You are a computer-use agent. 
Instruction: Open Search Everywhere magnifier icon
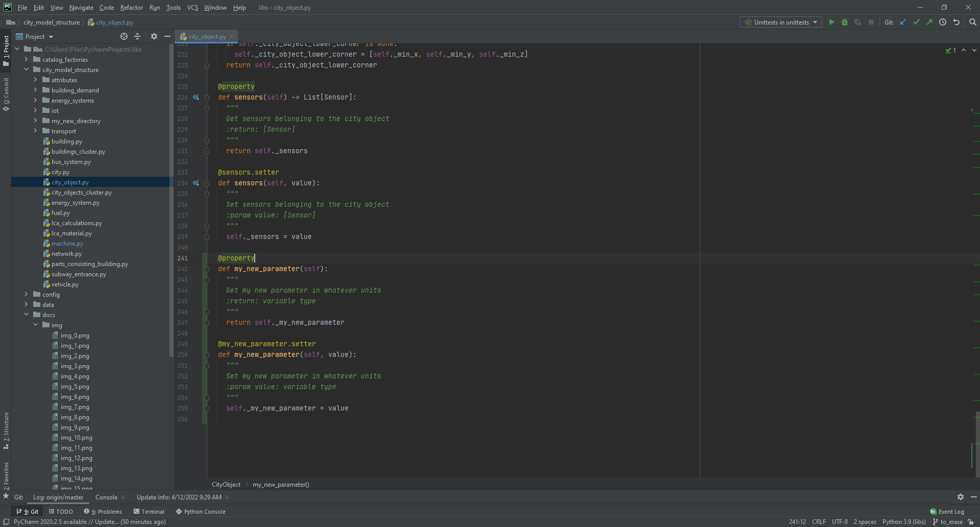pos(972,22)
